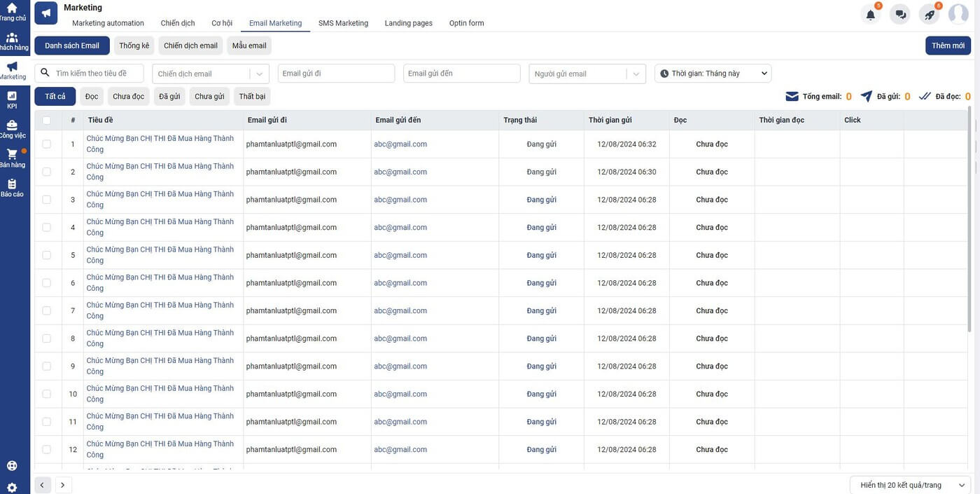The width and height of the screenshot is (980, 494).
Task: Click the Thêm mới button
Action: pos(948,46)
